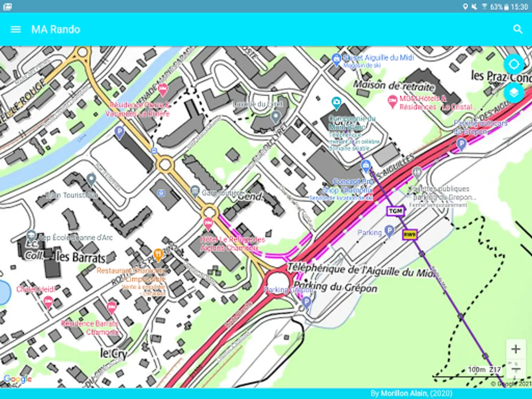The width and height of the screenshot is (532, 399).
Task: Tap the gray location pin near Lycée
Action: 276,117
